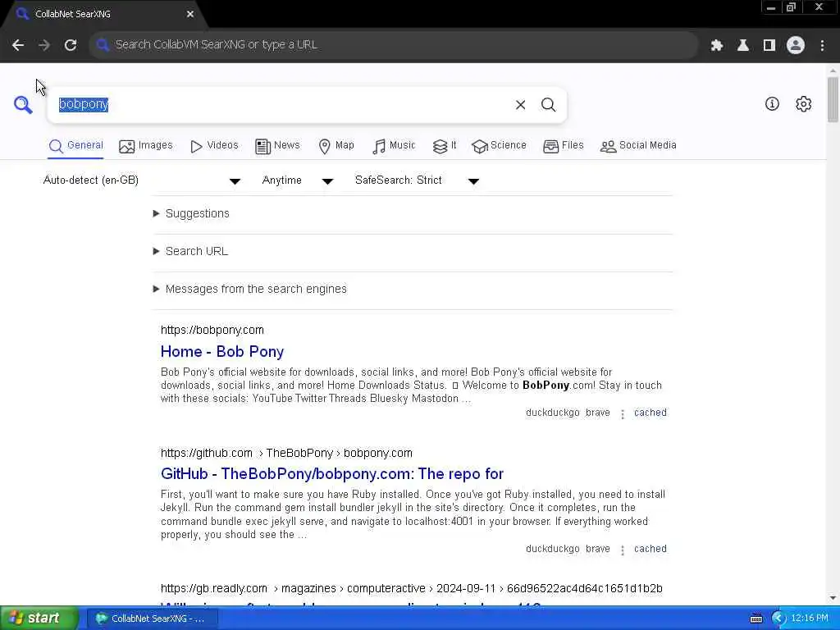Reload the page with the refresh icon
Viewport: 840px width, 630px height.
71,45
